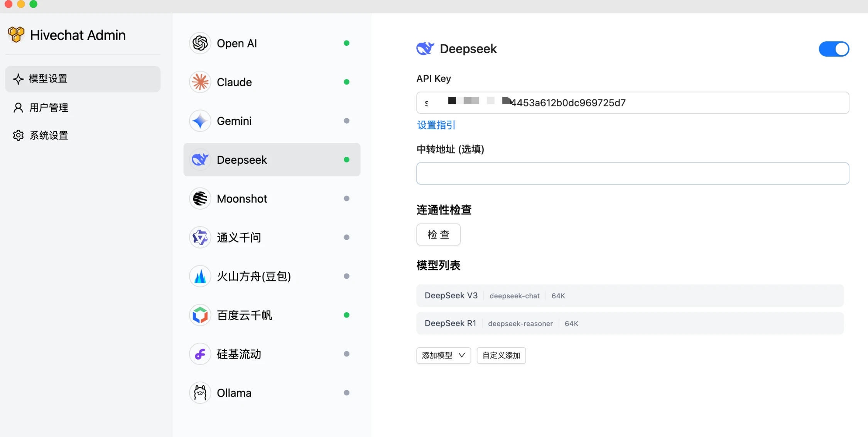Click the 百度云千帆 logo icon
868x437 pixels.
click(x=200, y=315)
